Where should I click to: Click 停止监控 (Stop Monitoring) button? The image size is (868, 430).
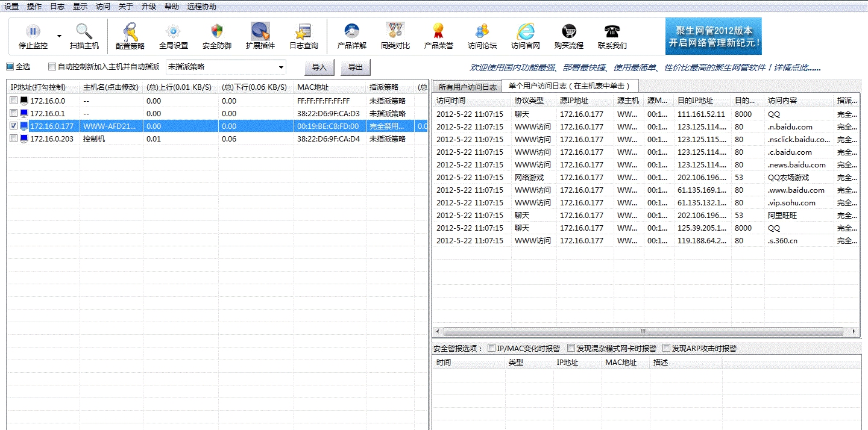32,36
